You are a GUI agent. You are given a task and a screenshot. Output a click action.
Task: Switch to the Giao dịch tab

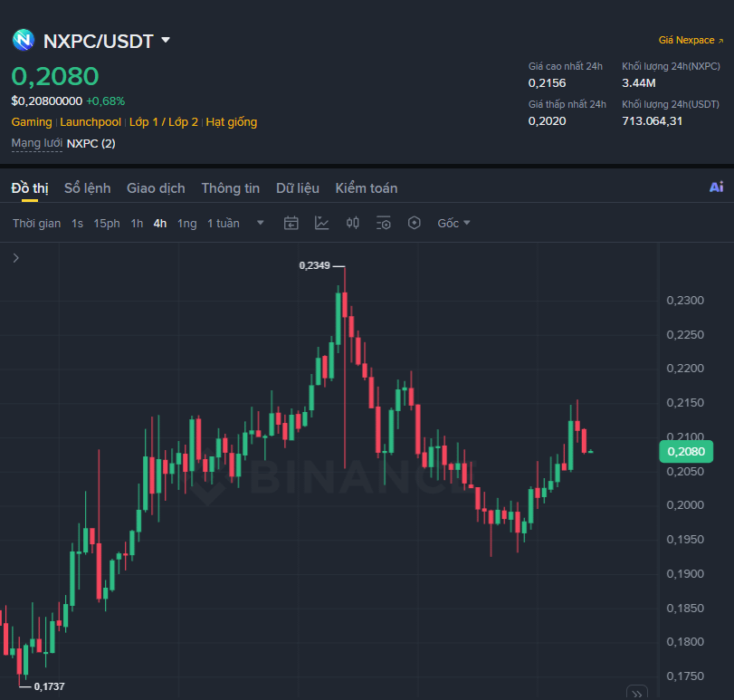tap(156, 188)
